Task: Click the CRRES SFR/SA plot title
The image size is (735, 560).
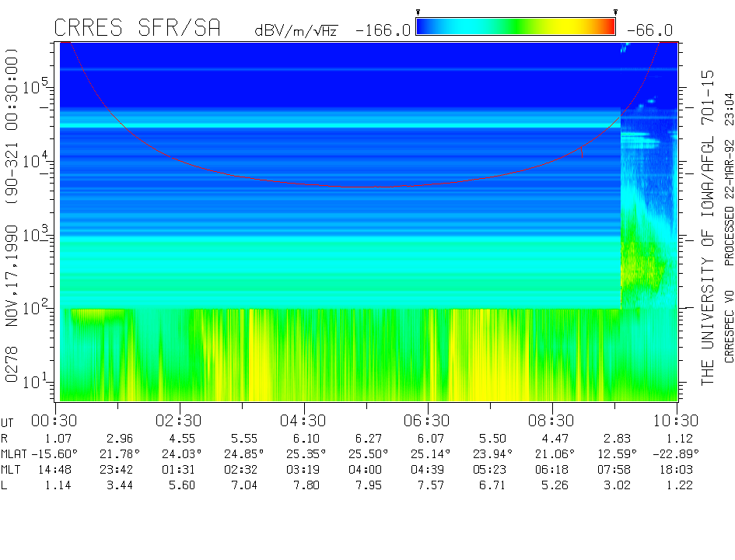Action: (138, 28)
